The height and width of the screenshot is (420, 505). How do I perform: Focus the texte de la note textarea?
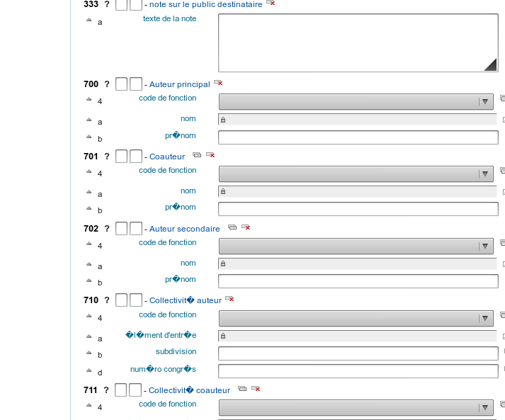tap(358, 42)
